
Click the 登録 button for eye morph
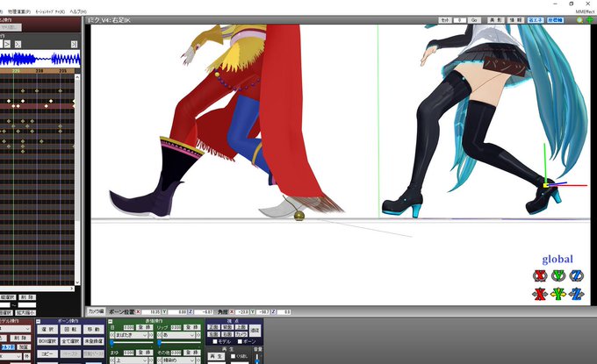(x=144, y=327)
